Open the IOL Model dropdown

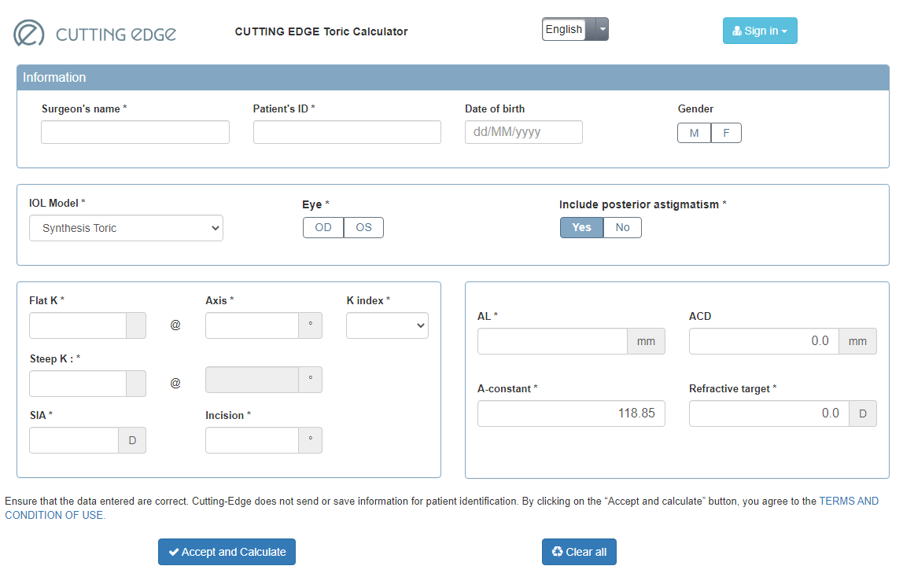[126, 229]
